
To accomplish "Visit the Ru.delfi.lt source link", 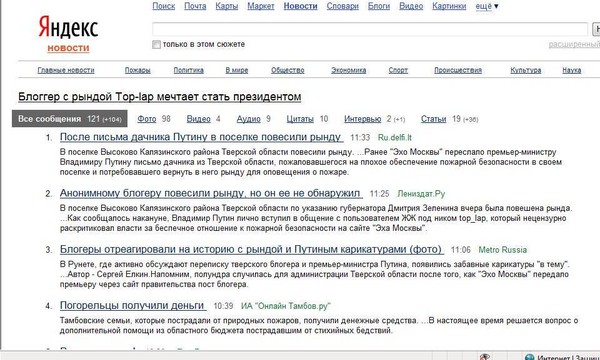I will coord(395,138).
